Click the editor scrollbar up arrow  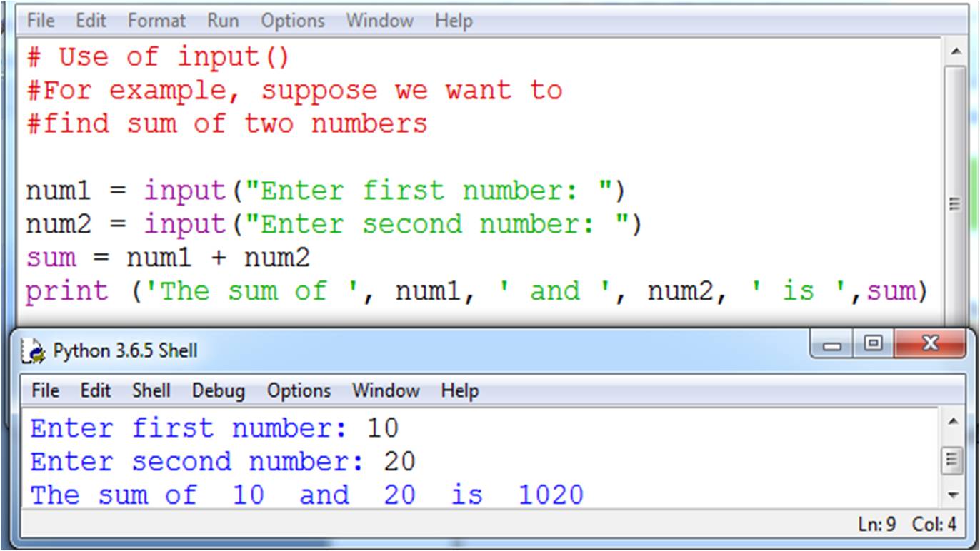tap(956, 51)
